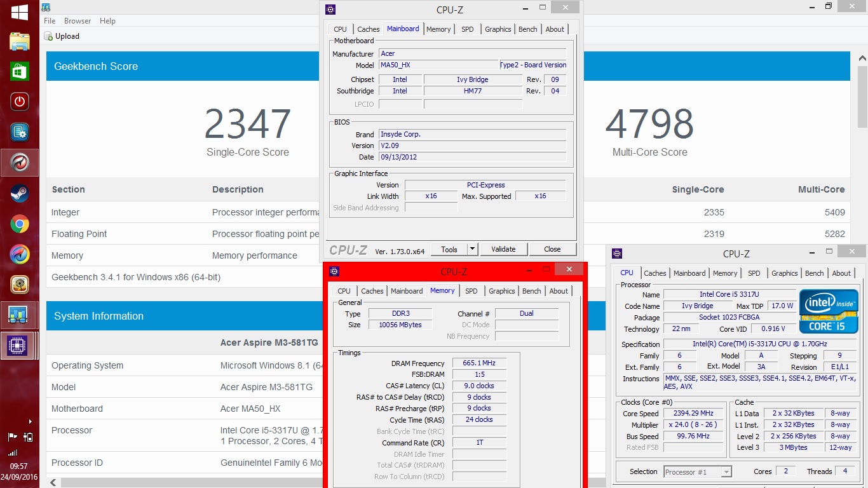Open the Windows Start button

[x=19, y=12]
